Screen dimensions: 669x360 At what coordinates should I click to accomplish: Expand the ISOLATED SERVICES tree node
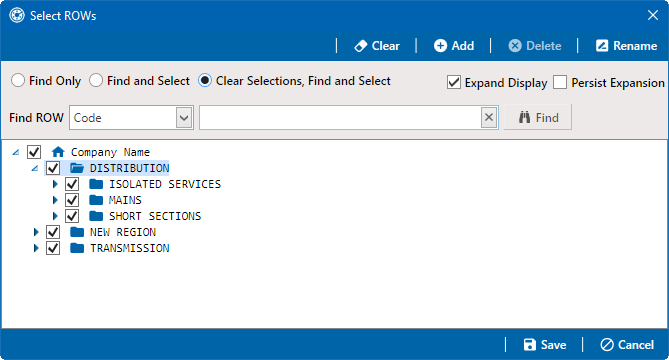pos(55,184)
